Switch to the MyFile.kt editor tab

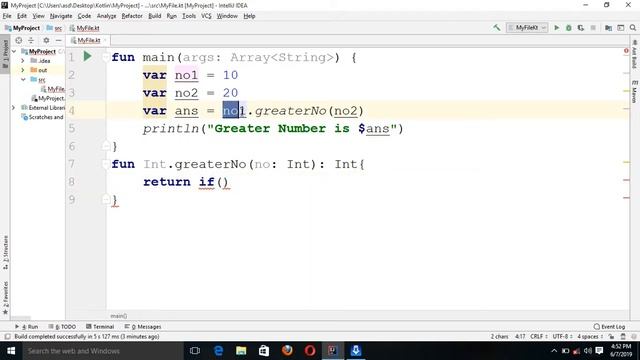(88, 40)
